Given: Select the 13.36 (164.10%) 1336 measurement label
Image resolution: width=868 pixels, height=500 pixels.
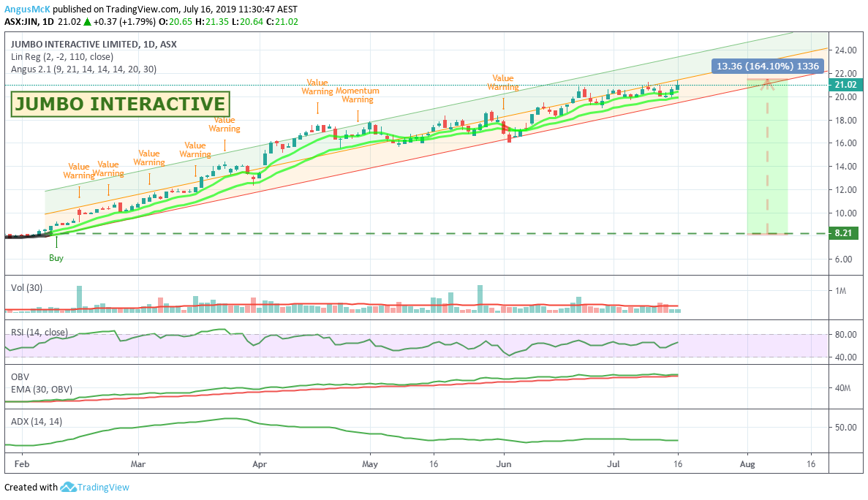Looking at the screenshot, I should [767, 67].
